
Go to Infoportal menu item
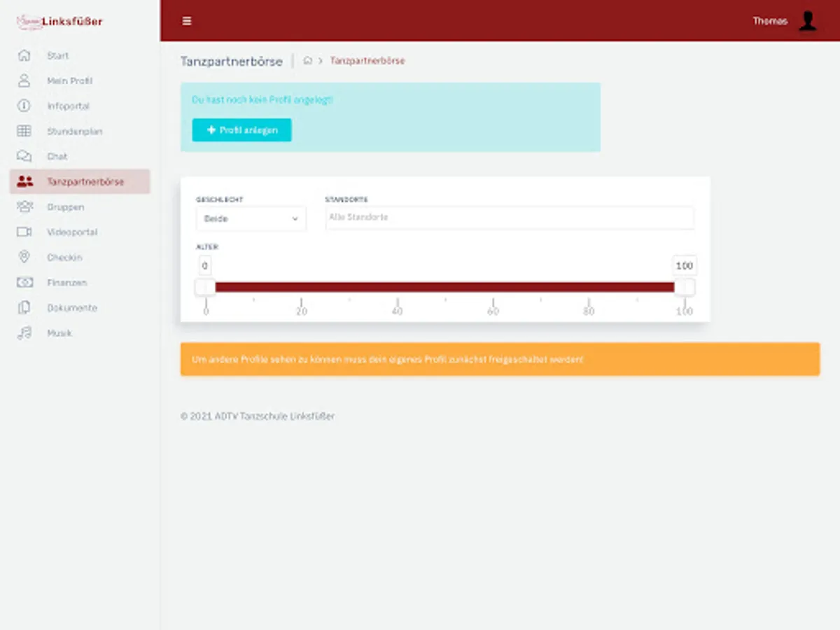point(80,106)
